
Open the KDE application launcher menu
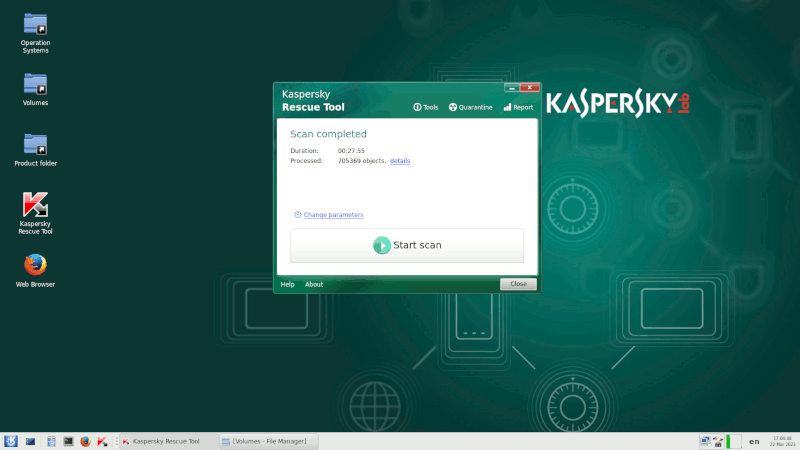(11, 441)
